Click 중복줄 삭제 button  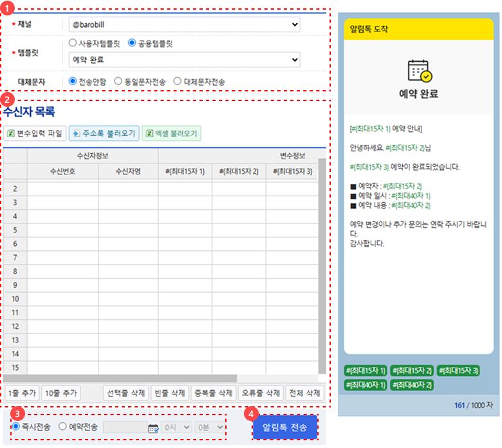tap(213, 393)
